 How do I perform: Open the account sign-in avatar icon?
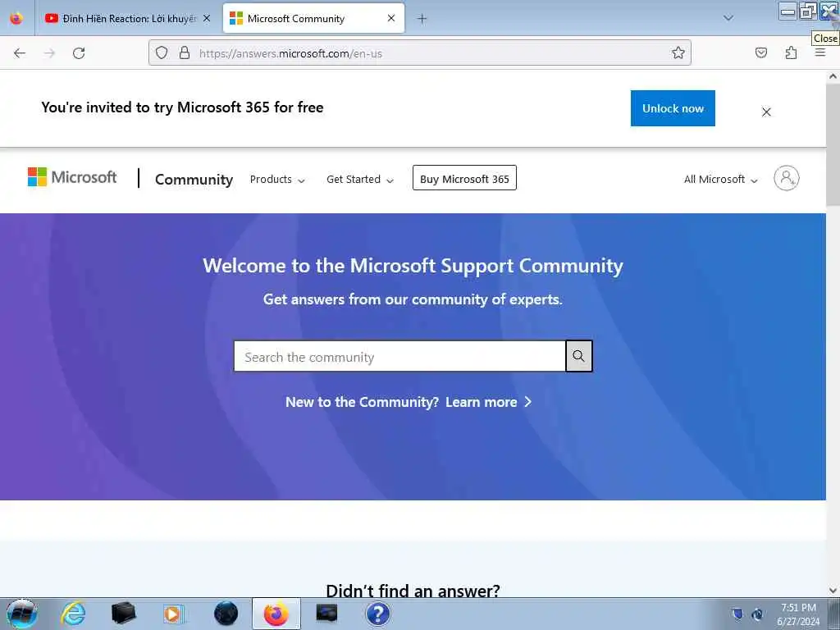[x=787, y=178]
